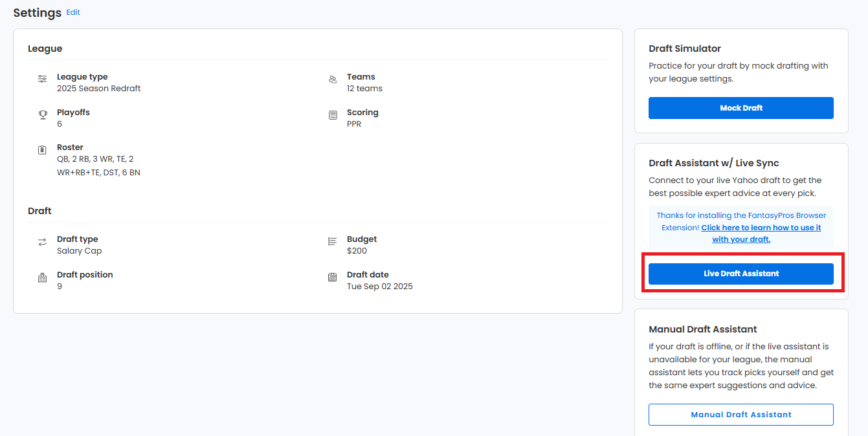Open the Edit link beside Settings
This screenshot has width=868, height=436.
(x=73, y=12)
